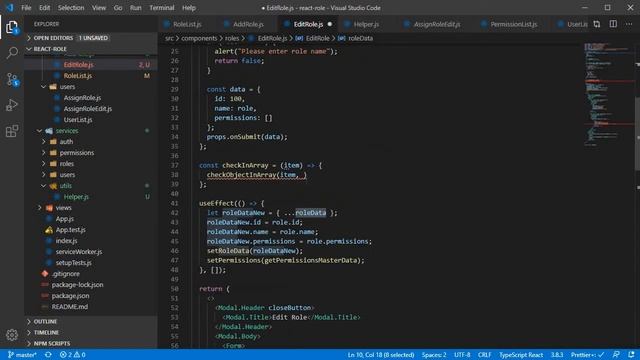
Task: Expand the roles folder under services
Action: pyautogui.click(x=67, y=164)
